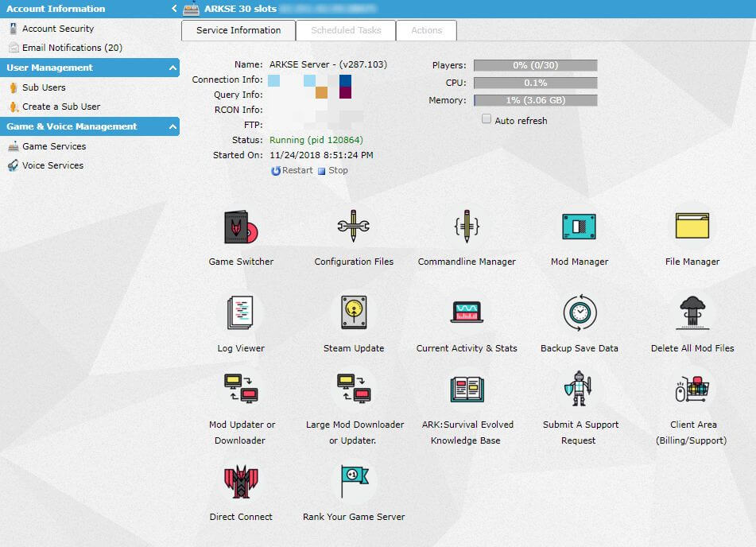Collapse the User Management section

tap(173, 68)
